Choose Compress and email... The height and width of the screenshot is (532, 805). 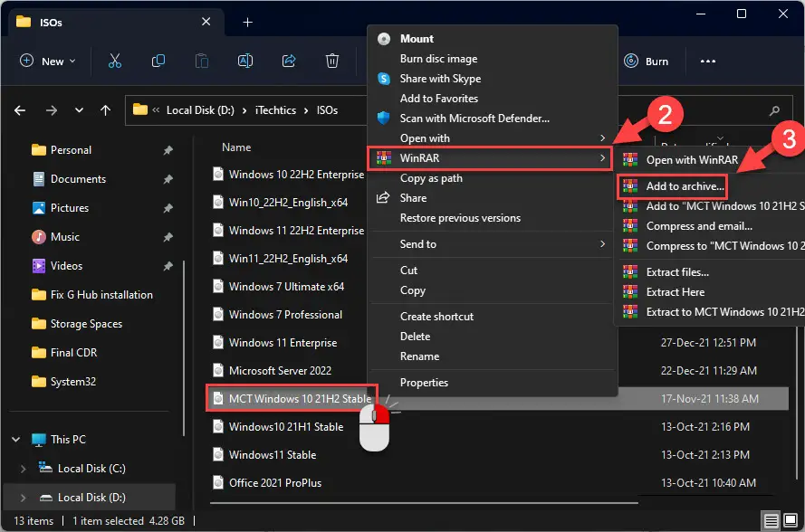pyautogui.click(x=711, y=226)
